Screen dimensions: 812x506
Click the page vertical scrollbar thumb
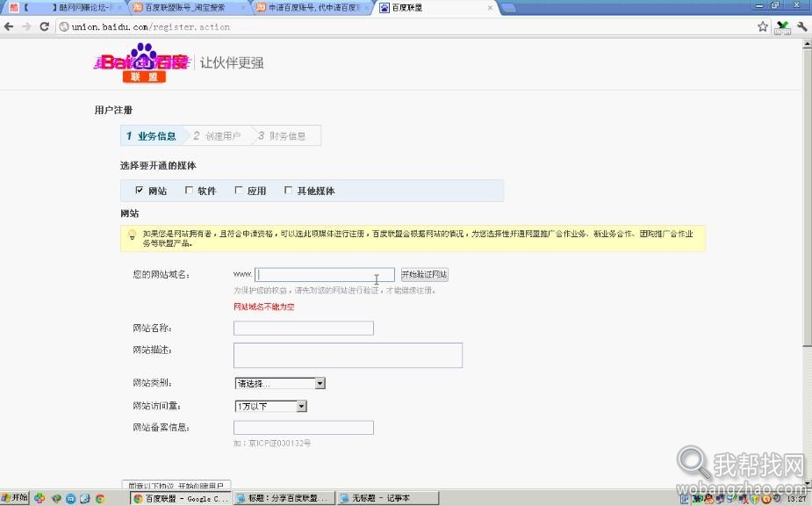coord(807,197)
